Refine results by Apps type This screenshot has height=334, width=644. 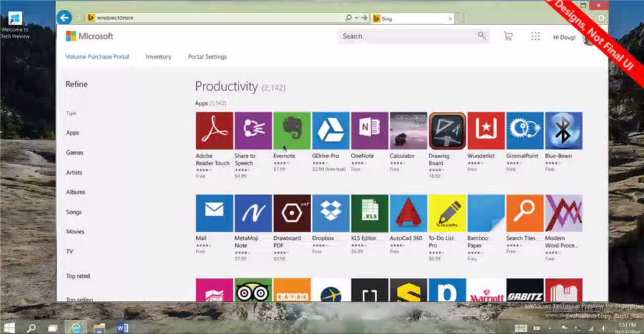point(72,133)
